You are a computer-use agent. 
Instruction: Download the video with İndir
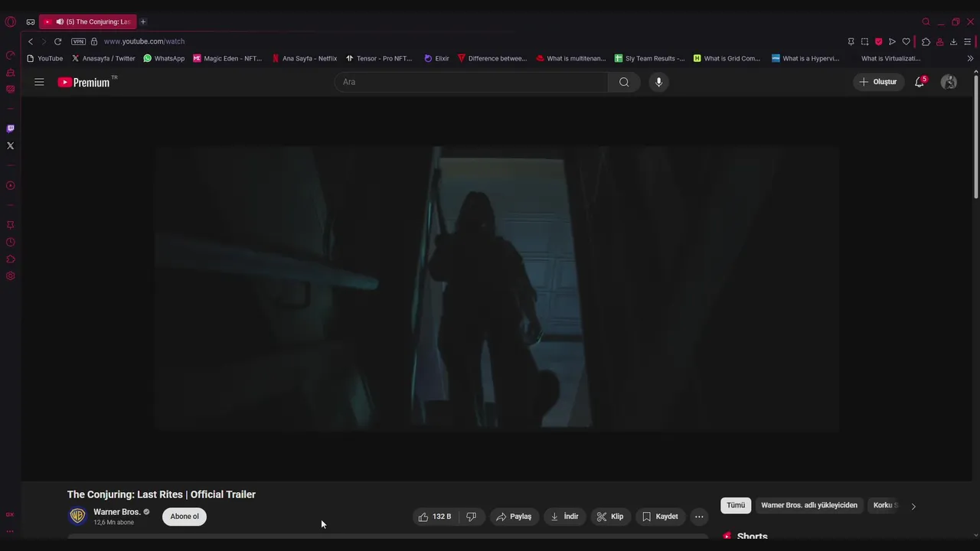[x=565, y=517]
